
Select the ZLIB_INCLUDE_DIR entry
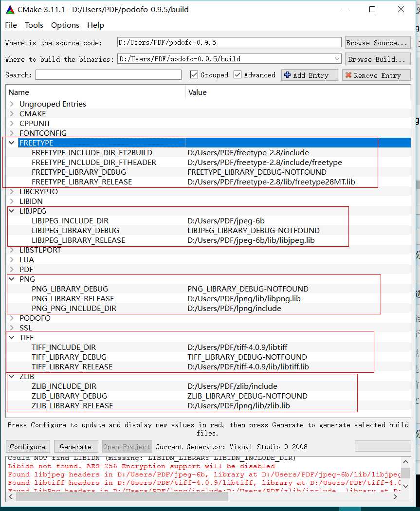[64, 386]
